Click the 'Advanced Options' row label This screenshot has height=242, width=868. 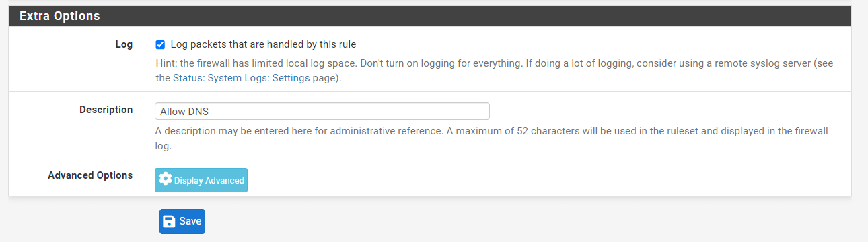90,175
